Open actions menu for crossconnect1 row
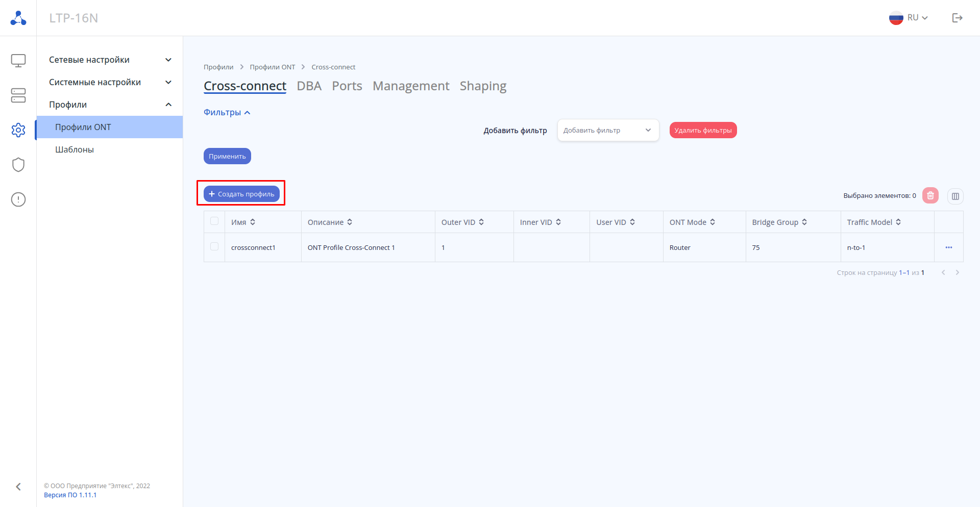980x507 pixels. point(949,247)
